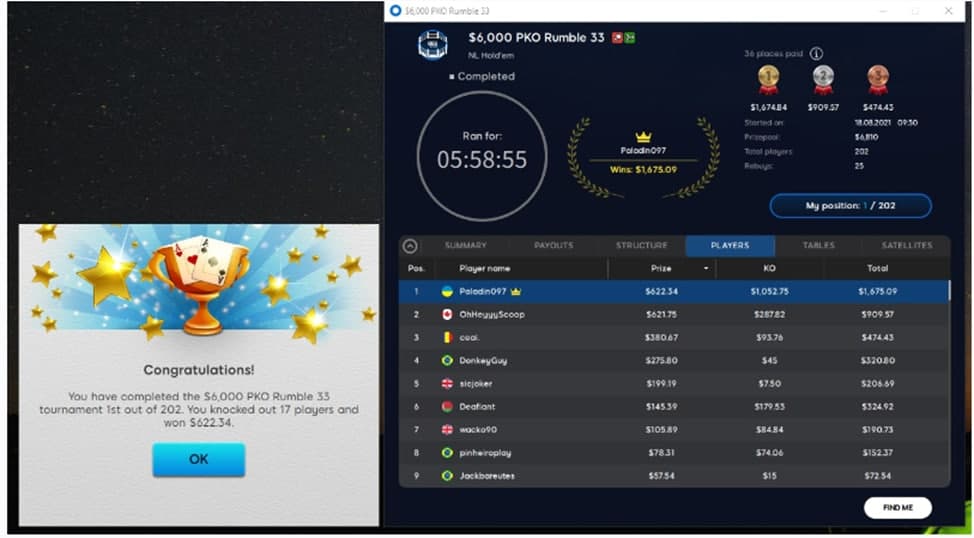The width and height of the screenshot is (974, 538).
Task: Open the Payouts tab
Action: pos(553,246)
